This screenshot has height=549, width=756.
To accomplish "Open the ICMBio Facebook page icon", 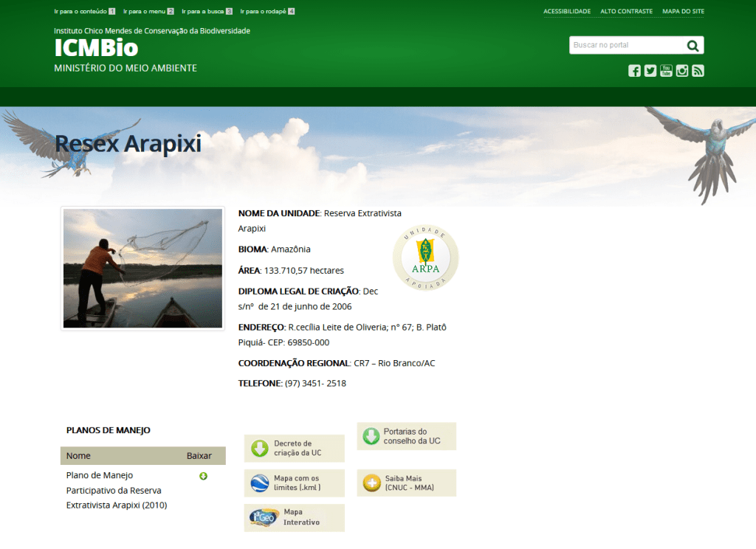I will (x=634, y=71).
